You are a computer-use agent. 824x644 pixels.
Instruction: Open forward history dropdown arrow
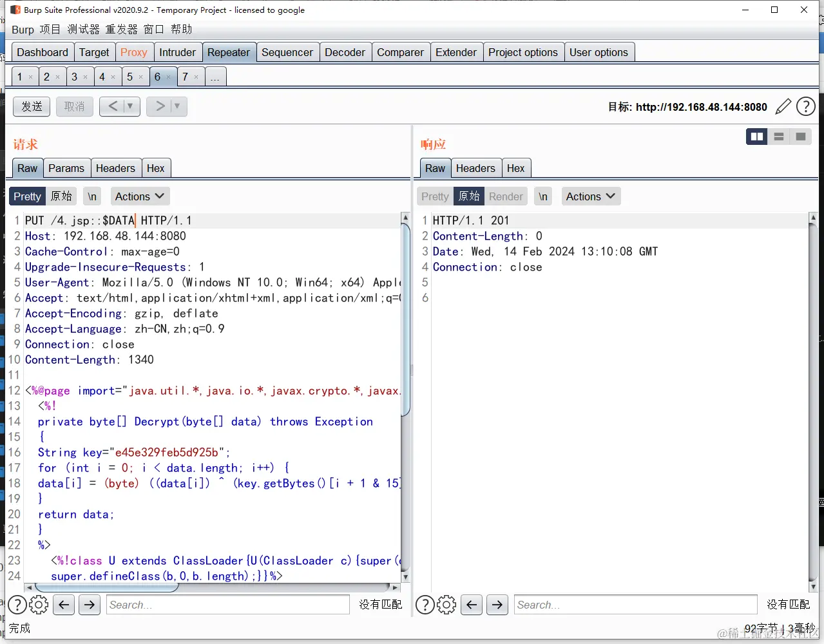pos(177,106)
